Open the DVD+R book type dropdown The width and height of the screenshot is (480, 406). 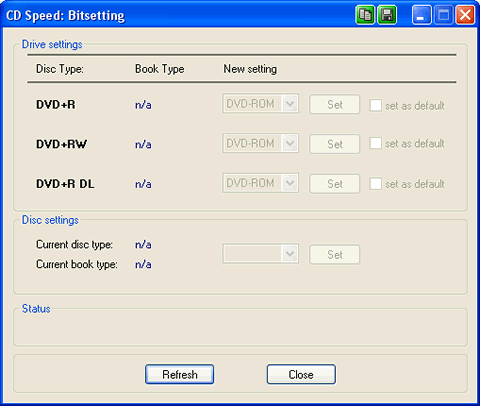tap(261, 104)
